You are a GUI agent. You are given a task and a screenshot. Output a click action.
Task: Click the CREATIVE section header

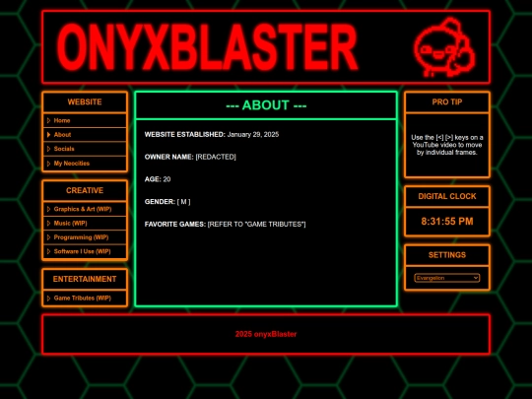(x=85, y=190)
